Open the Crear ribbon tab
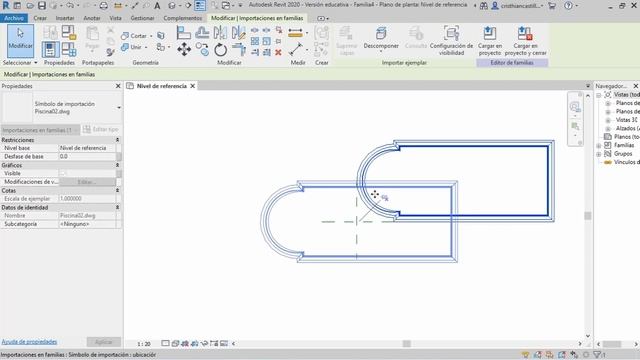Image resolution: width=640 pixels, height=360 pixels. pos(40,18)
